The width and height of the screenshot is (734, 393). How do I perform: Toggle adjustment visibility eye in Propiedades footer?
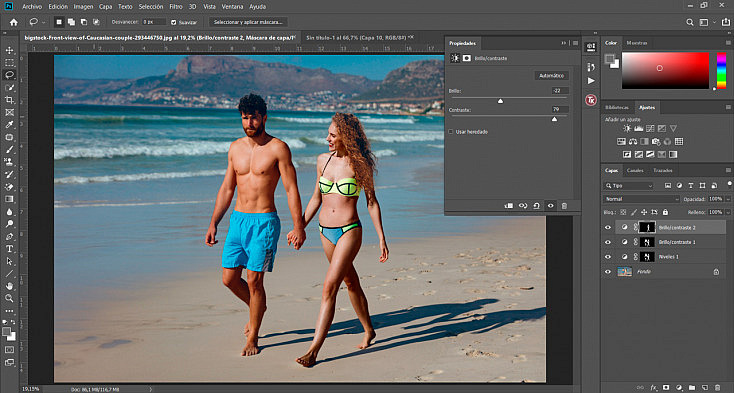coord(550,205)
